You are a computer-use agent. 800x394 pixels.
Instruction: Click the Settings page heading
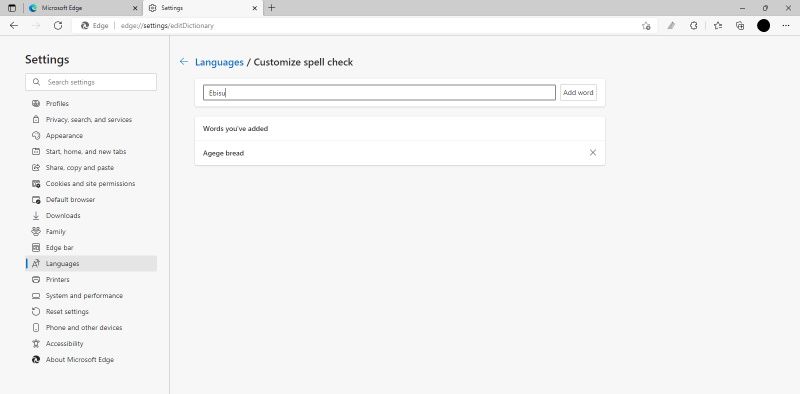tap(47, 60)
